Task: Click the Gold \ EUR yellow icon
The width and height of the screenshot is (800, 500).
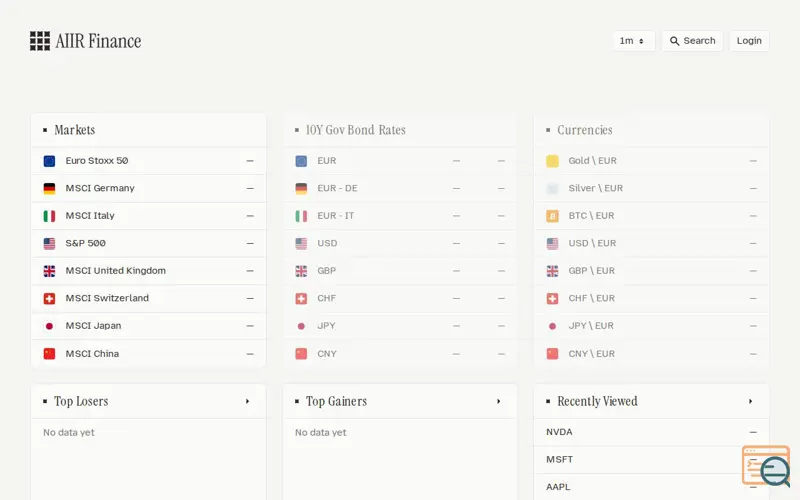Action: 553,161
